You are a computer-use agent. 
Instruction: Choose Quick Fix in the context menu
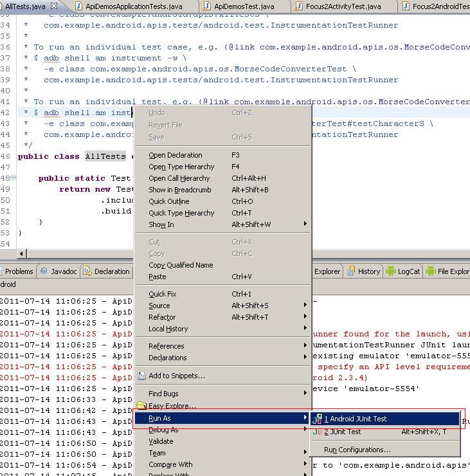click(x=162, y=294)
